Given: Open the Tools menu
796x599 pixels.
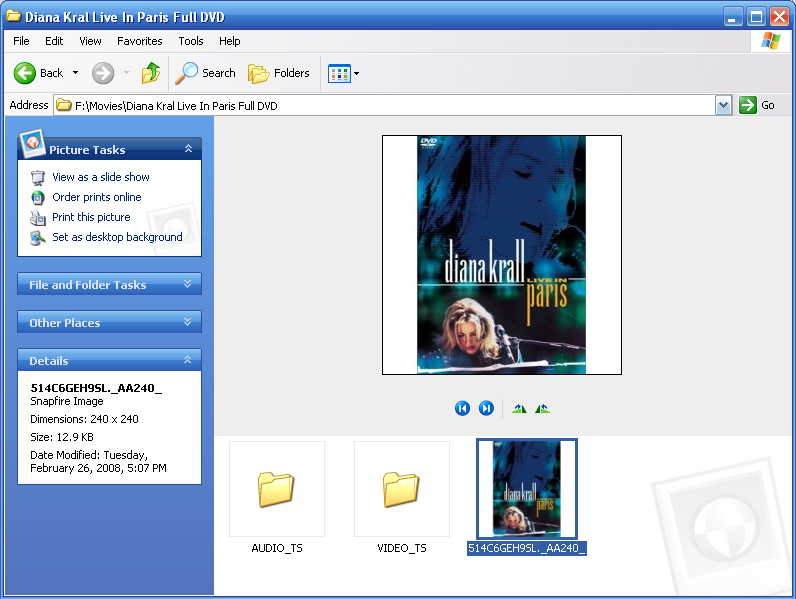Looking at the screenshot, I should point(191,41).
